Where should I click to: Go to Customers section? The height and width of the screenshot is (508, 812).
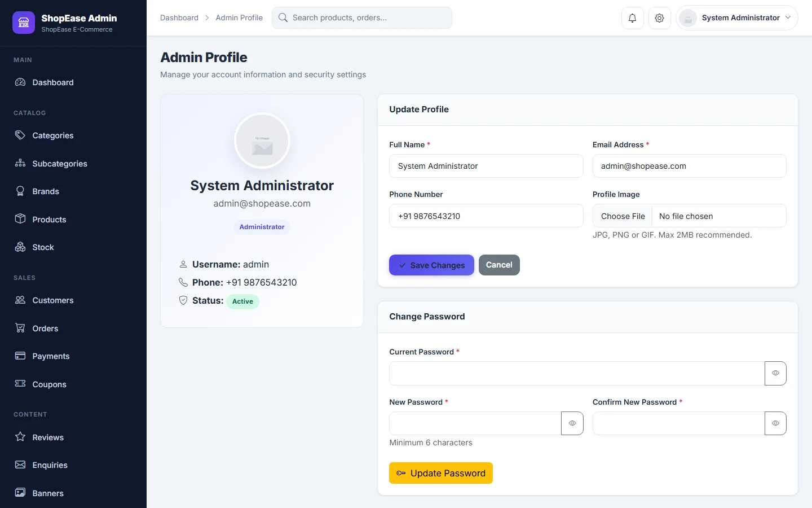click(x=73, y=300)
